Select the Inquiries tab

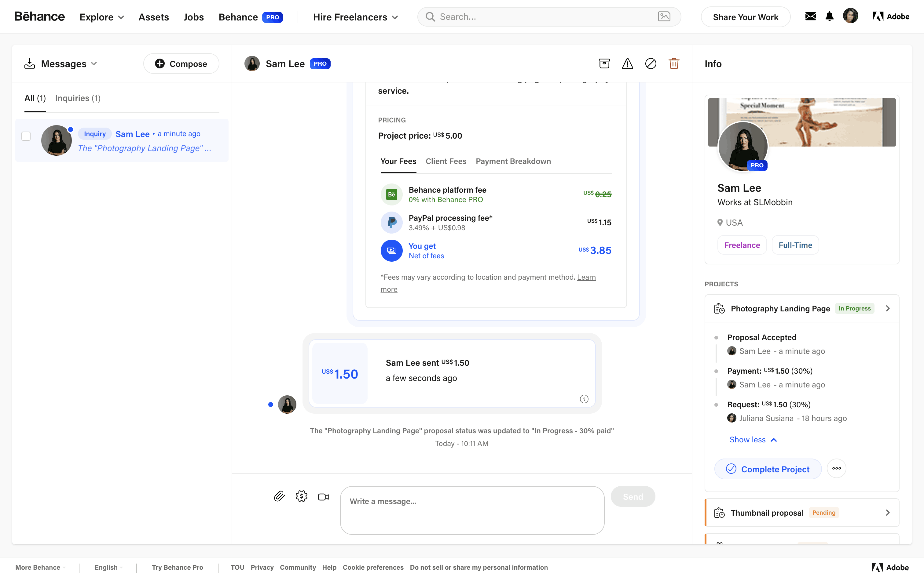point(78,98)
